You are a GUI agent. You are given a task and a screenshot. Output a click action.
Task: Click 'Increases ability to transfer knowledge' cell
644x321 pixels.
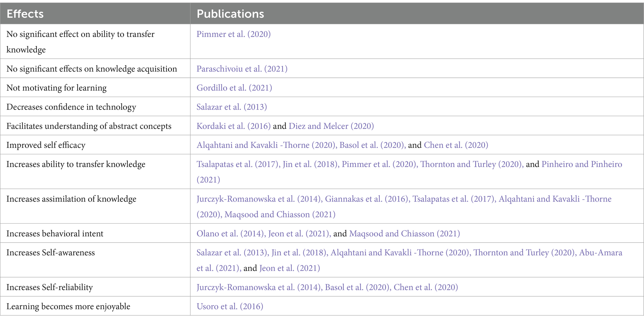pyautogui.click(x=95, y=172)
